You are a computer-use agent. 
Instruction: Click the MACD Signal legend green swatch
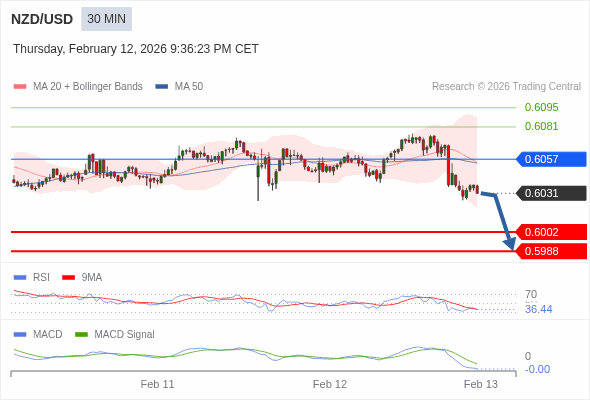pyautogui.click(x=81, y=335)
